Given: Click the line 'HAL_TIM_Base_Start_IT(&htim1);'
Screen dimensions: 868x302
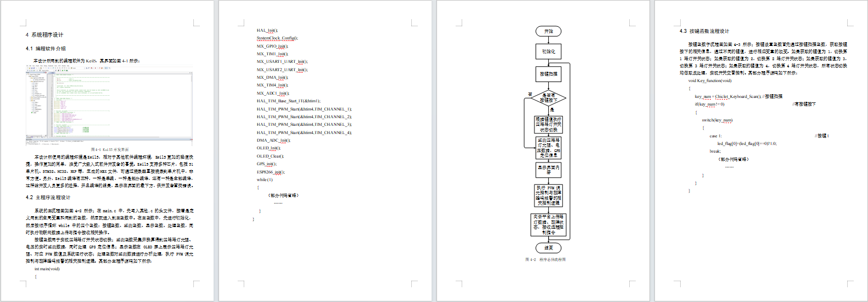Looking at the screenshot, I should (289, 101).
